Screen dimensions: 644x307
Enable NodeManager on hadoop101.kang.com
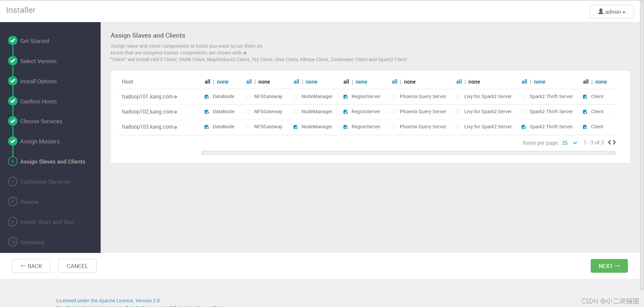click(x=296, y=97)
